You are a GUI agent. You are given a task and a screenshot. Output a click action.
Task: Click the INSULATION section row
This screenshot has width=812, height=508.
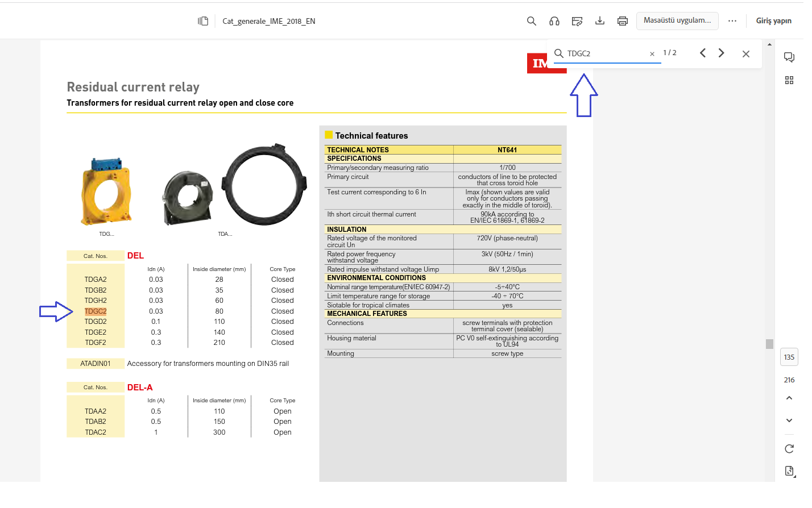(443, 230)
